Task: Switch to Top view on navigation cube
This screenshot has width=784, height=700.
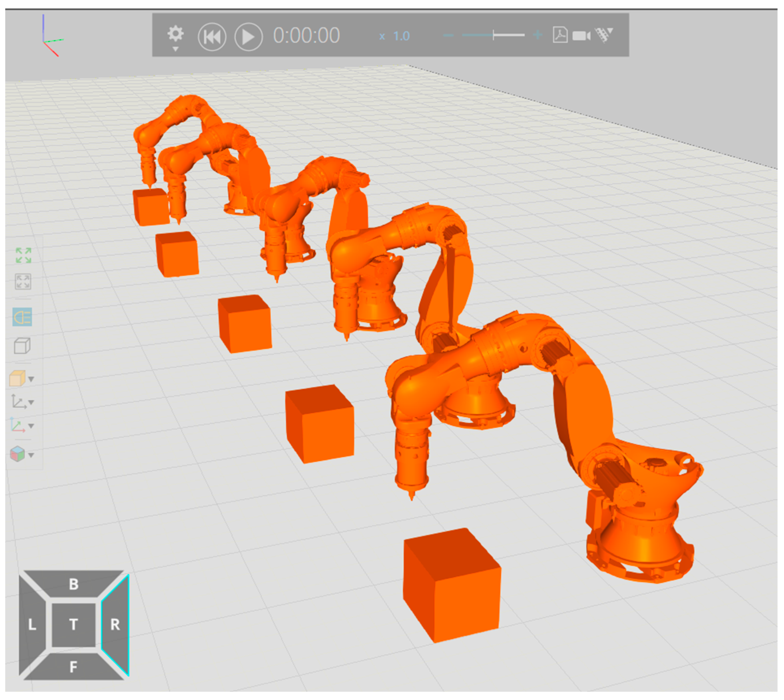Action: coord(74,625)
